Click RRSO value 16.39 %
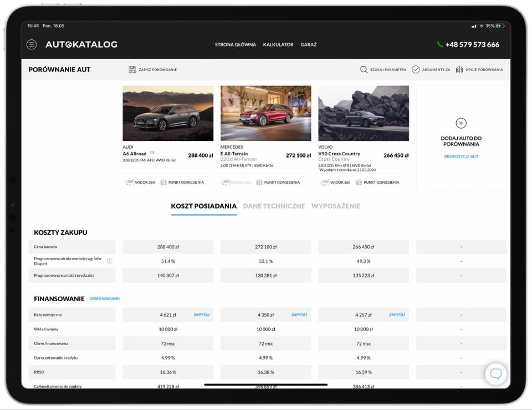532x410 pixels. pyautogui.click(x=364, y=372)
